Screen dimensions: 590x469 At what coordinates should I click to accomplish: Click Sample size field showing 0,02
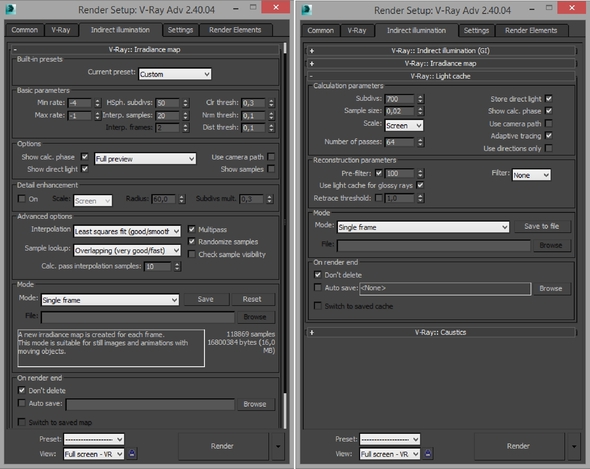click(400, 111)
